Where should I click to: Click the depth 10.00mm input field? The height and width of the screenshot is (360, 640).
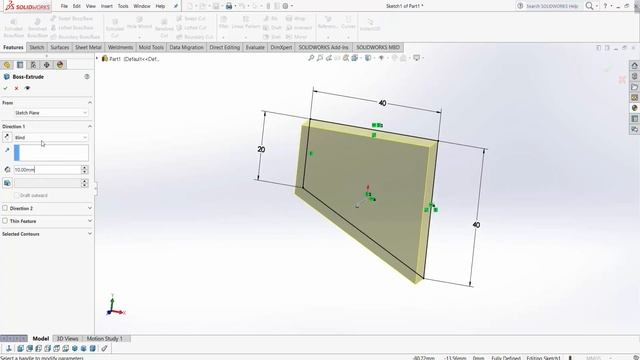pos(47,169)
